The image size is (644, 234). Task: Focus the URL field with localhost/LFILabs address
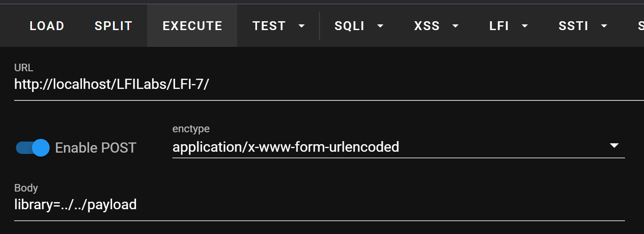[x=329, y=84]
